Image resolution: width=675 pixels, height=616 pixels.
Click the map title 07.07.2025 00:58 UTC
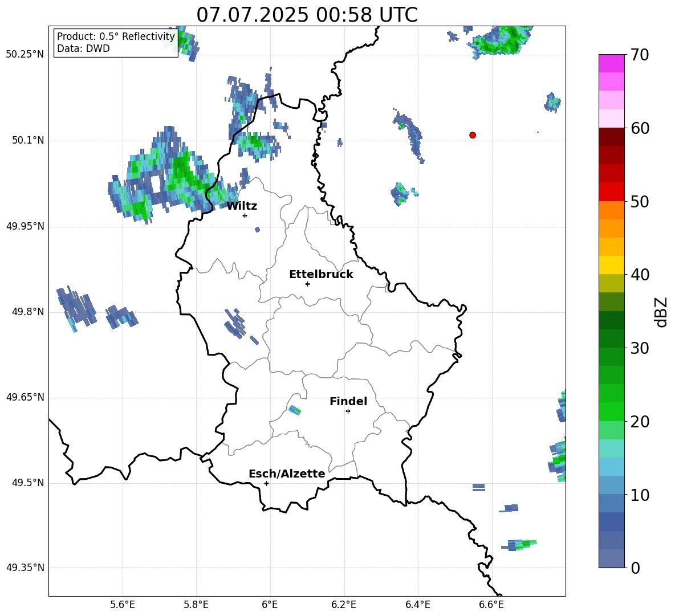tap(307, 15)
